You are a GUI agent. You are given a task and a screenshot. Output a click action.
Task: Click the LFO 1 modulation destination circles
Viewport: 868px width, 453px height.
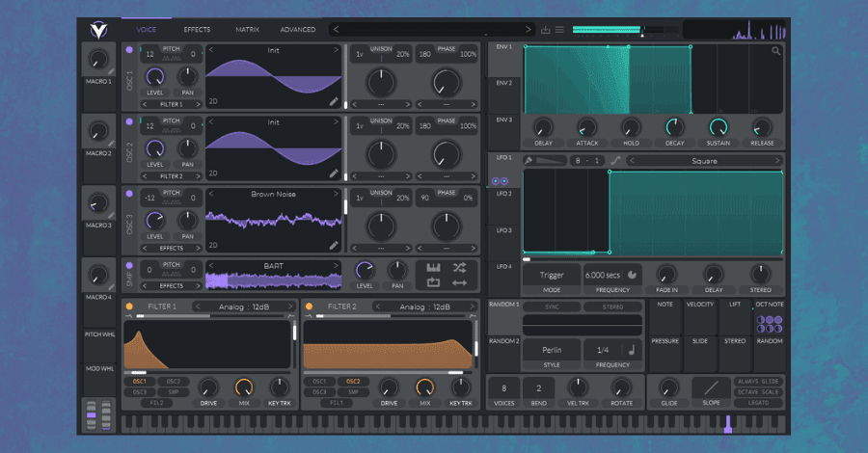(x=500, y=181)
